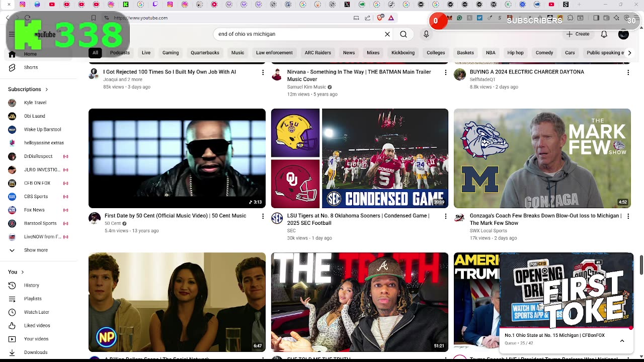Expand the miniplayer queue chevron
Image resolution: width=644 pixels, height=362 pixels.
[x=622, y=341]
